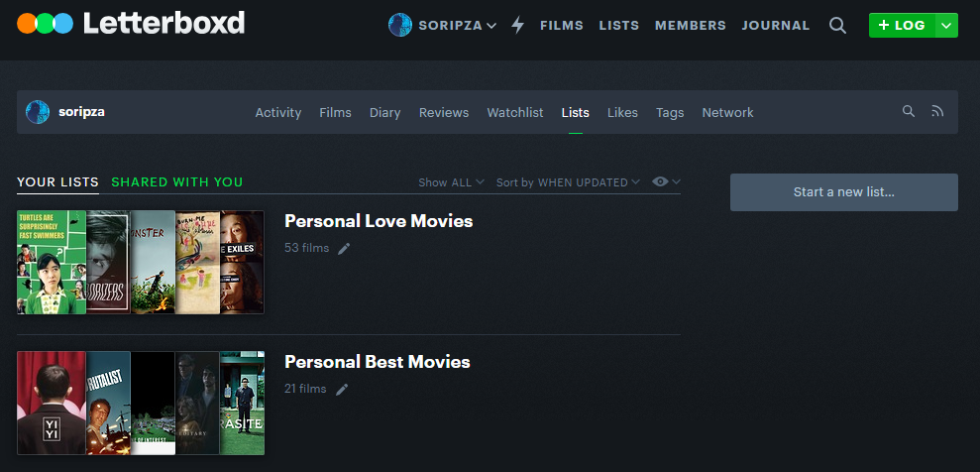Switch to the Likes profile tab
Image resolution: width=980 pixels, height=472 pixels.
(622, 112)
